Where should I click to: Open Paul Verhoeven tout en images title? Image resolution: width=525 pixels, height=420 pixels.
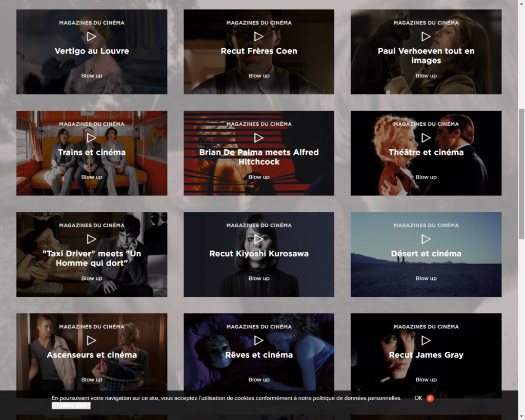coord(426,55)
